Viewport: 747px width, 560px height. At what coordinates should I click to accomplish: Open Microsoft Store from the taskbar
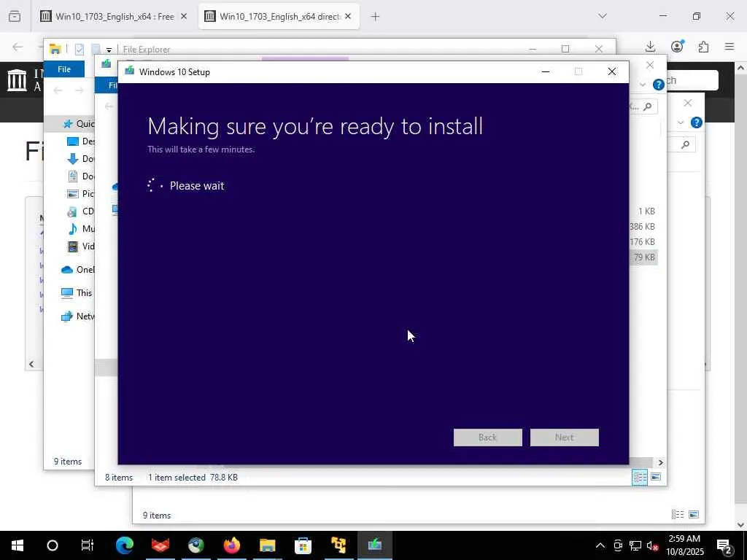pos(303,545)
